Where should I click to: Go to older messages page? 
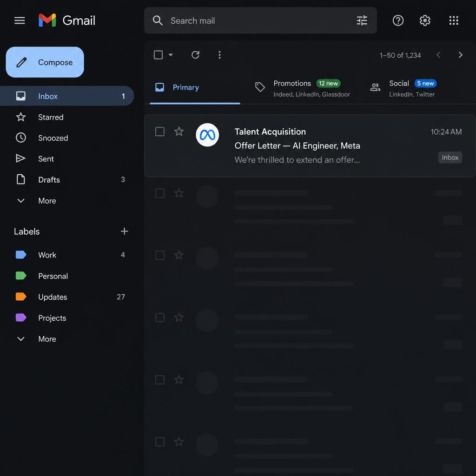460,55
